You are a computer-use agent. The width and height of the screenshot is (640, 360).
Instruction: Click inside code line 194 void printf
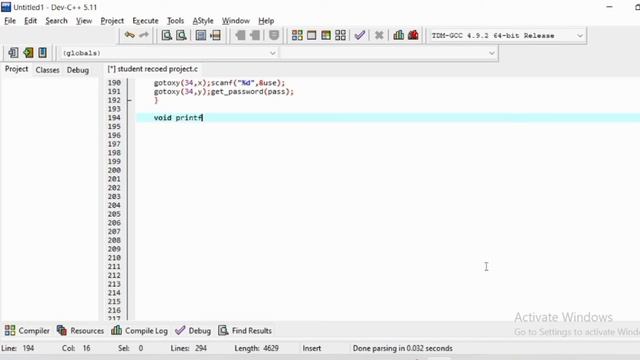tap(178, 118)
